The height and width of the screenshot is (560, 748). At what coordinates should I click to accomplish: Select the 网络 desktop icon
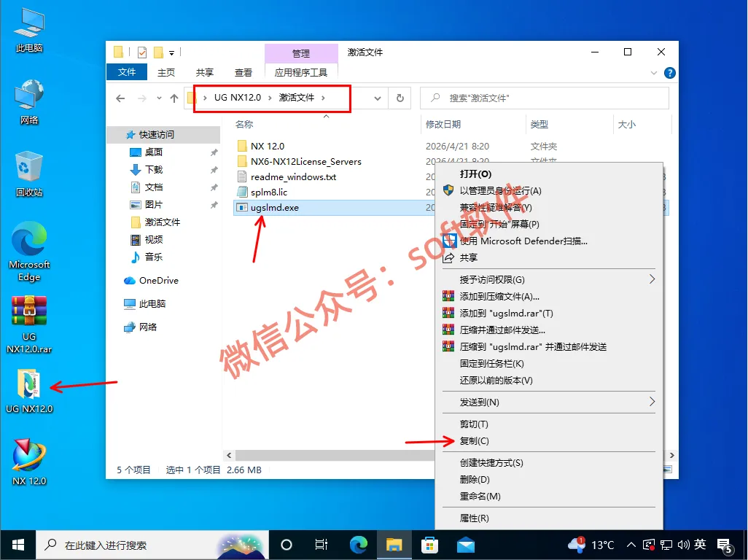29,102
